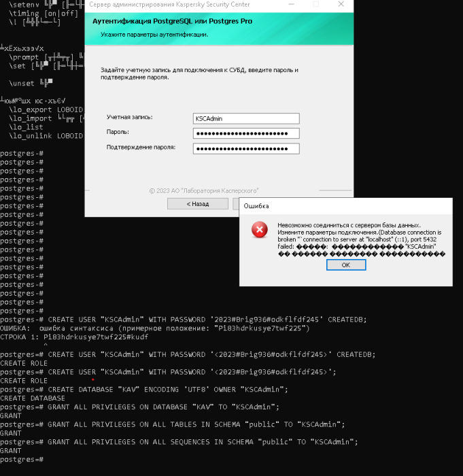This screenshot has width=463, height=476.
Task: Click terminal text '\lo_list'
Action: 26,127
